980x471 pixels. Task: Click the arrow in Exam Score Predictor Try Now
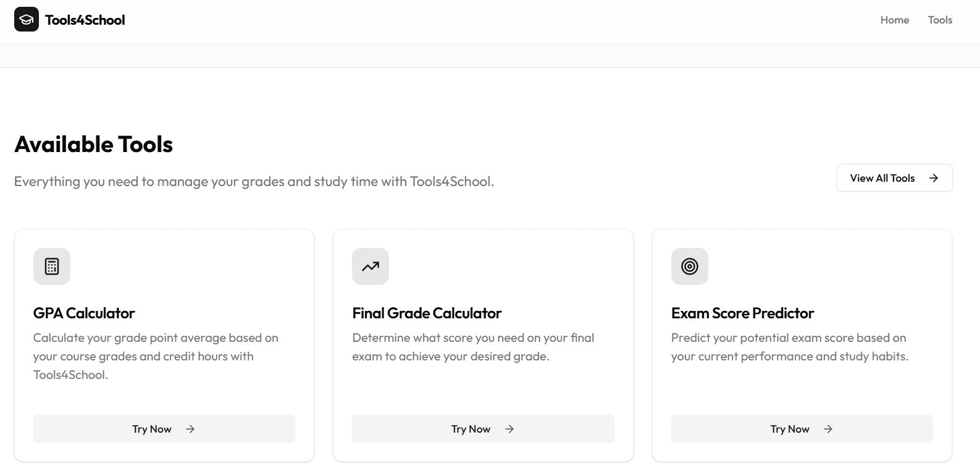click(828, 428)
